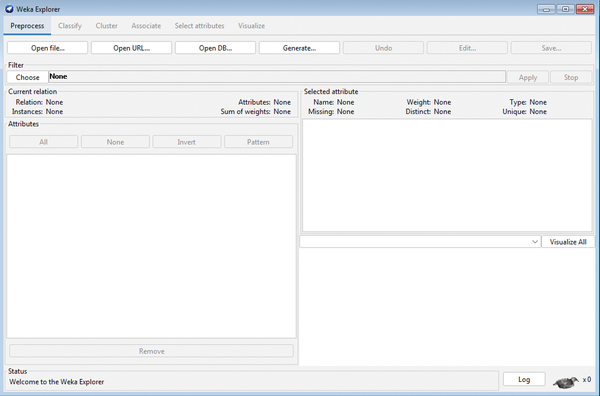
Task: Click the Visualize All button
Action: pos(568,242)
